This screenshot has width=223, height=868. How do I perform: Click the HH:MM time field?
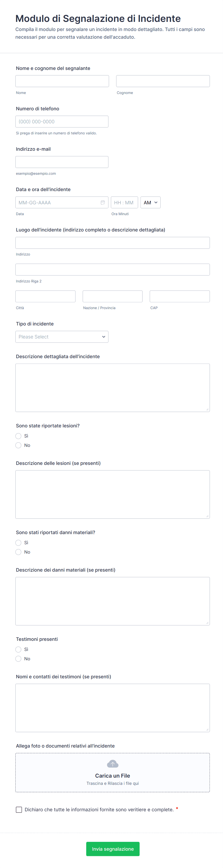[x=124, y=202]
